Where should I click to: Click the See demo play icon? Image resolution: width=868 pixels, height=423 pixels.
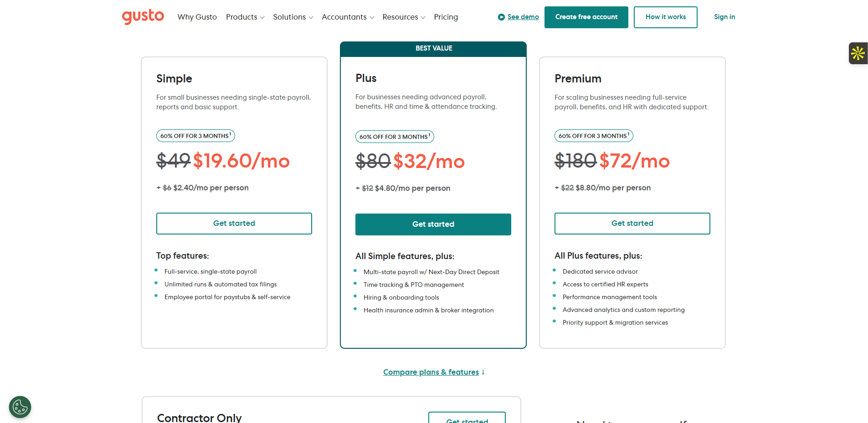501,17
